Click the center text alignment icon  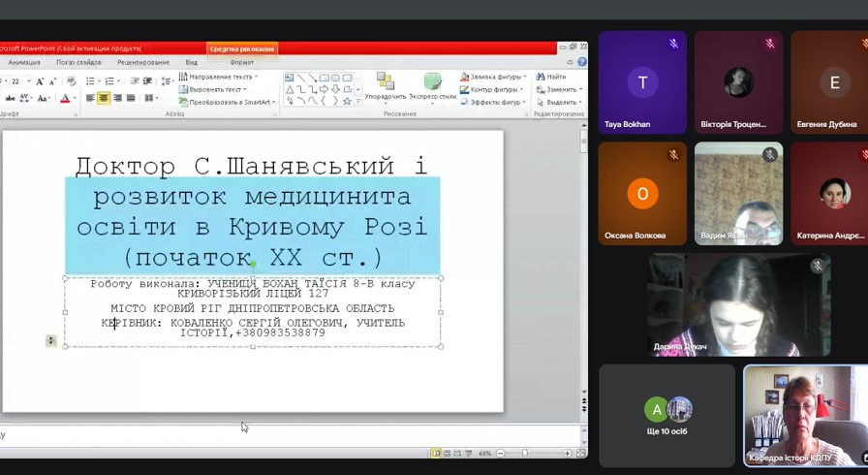[104, 98]
